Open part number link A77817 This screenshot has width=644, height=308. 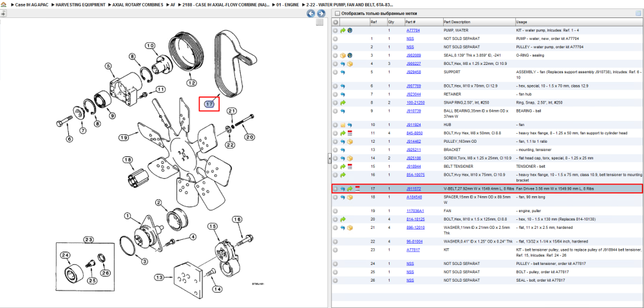[413, 249]
